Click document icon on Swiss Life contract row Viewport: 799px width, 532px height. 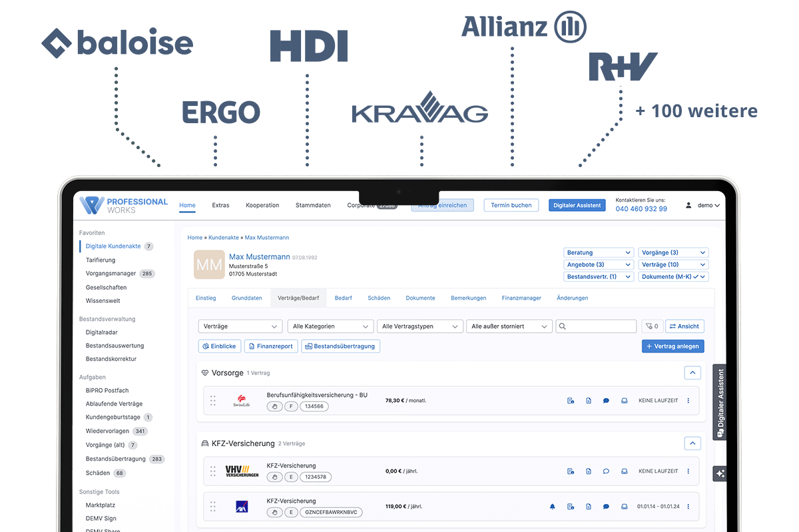pyautogui.click(x=589, y=401)
